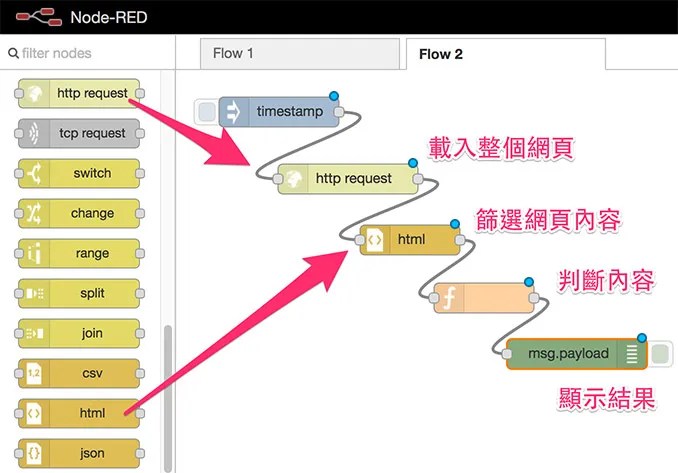Click the output port of canvas html node
The image size is (678, 473).
point(460,240)
